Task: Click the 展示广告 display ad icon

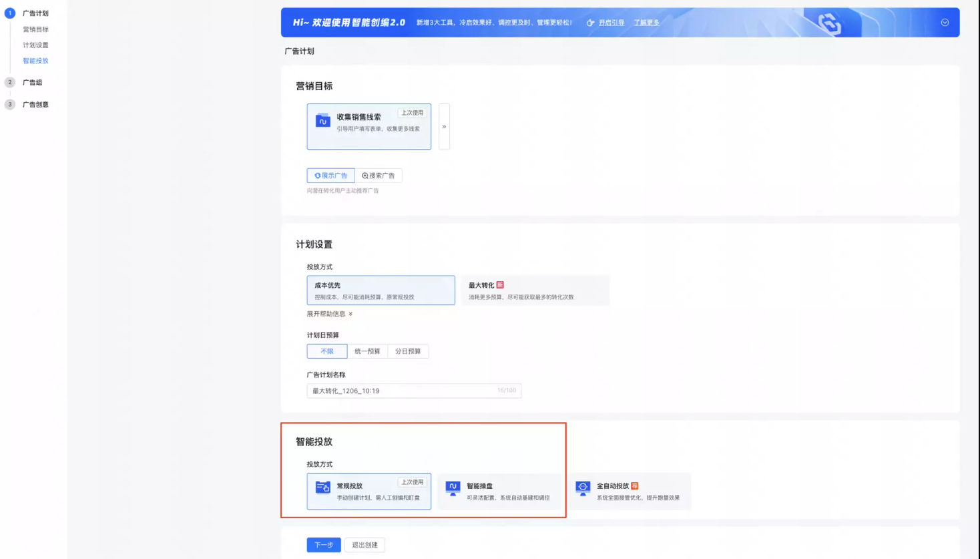Action: [x=316, y=175]
